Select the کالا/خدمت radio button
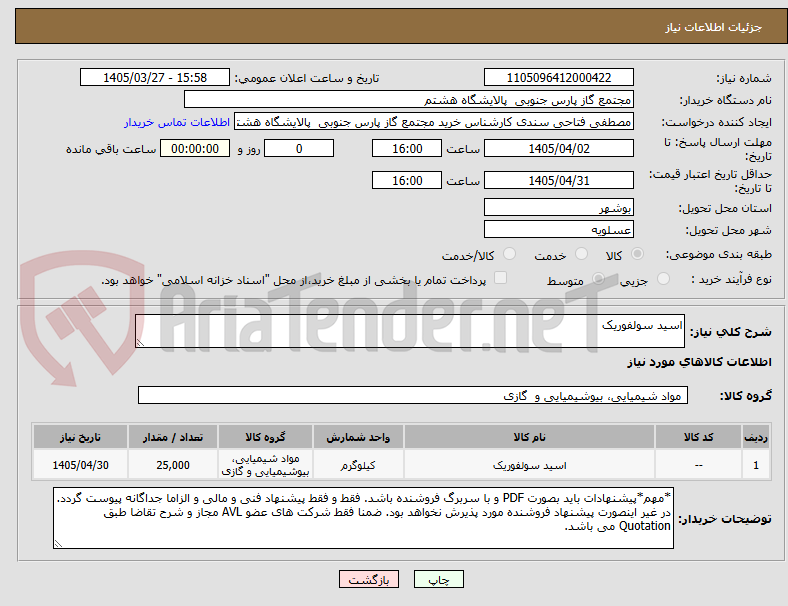Image resolution: width=788 pixels, height=606 pixels. [509, 254]
